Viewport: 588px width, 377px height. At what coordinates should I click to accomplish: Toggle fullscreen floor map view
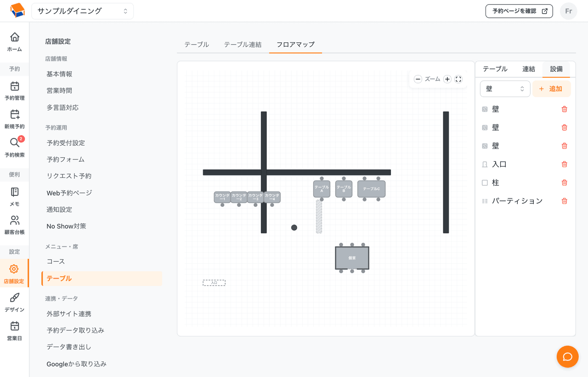point(458,79)
